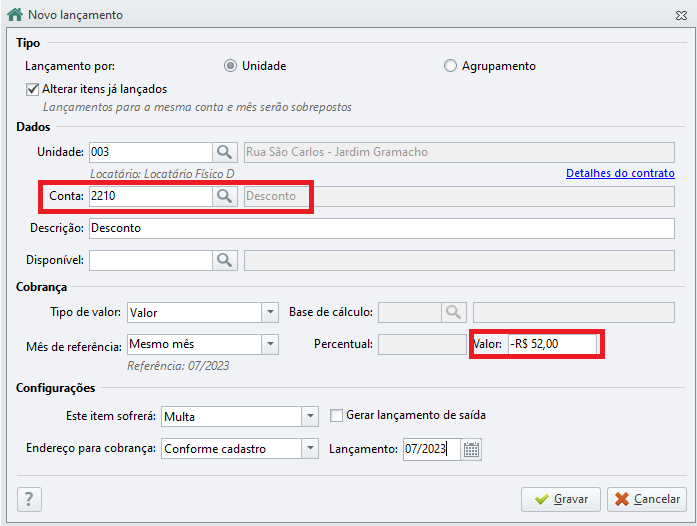Open the Endereço para cobrança dropdown

(x=310, y=449)
